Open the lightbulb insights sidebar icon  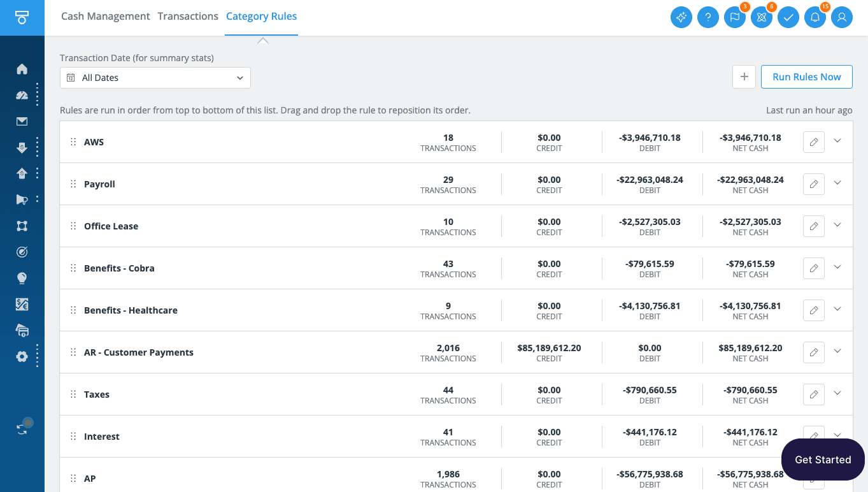coord(22,278)
